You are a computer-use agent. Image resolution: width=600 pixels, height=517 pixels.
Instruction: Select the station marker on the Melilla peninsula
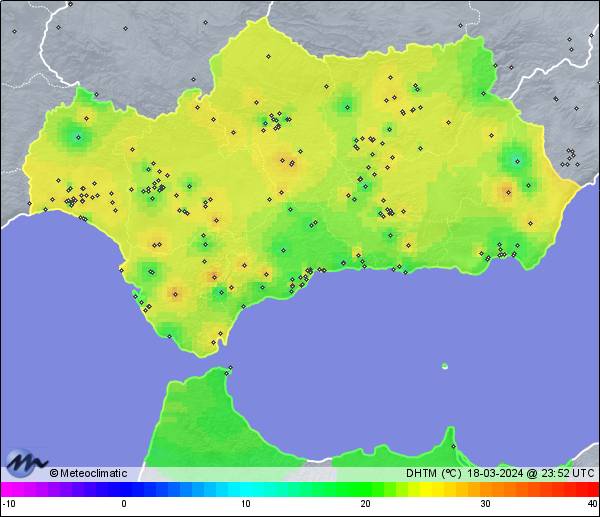[453, 446]
